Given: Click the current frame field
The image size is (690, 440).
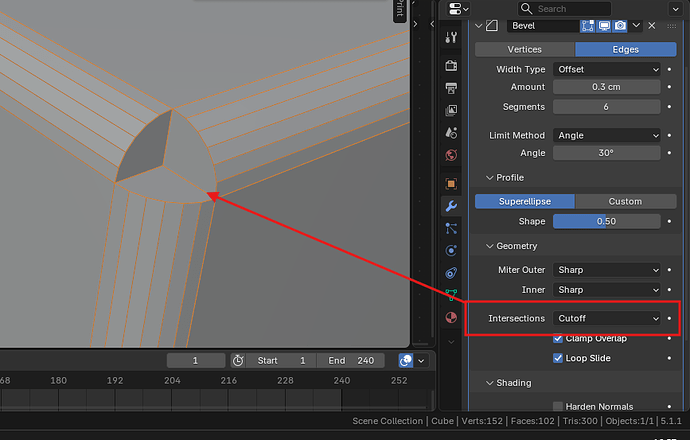Looking at the screenshot, I should (x=196, y=360).
